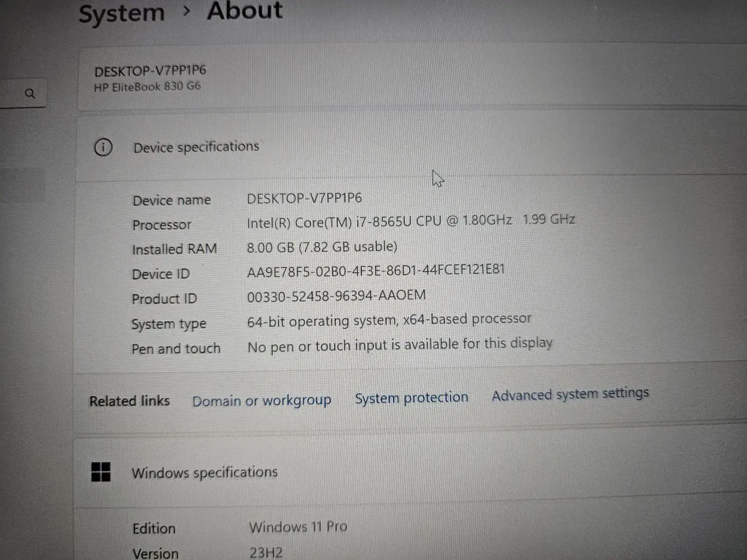Click the Device name value DESKTOP-V7PP1P6
This screenshot has height=560, width=747.
(x=304, y=198)
